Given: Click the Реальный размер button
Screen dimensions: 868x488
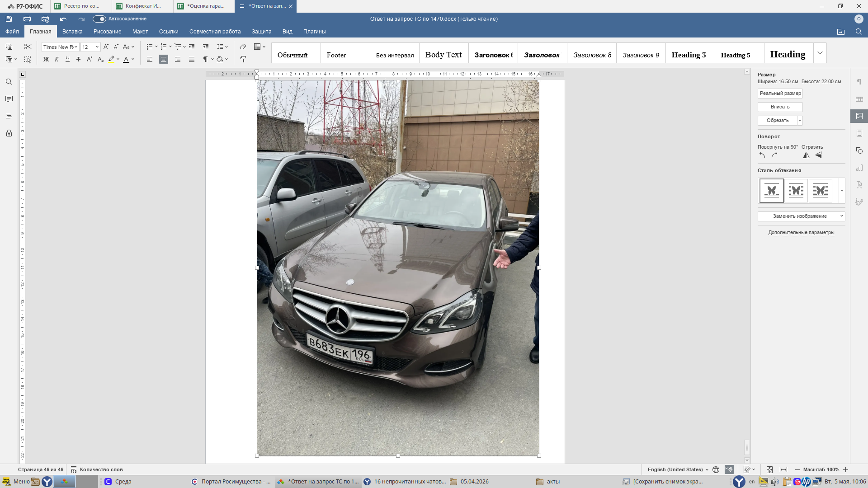Looking at the screenshot, I should 780,94.
